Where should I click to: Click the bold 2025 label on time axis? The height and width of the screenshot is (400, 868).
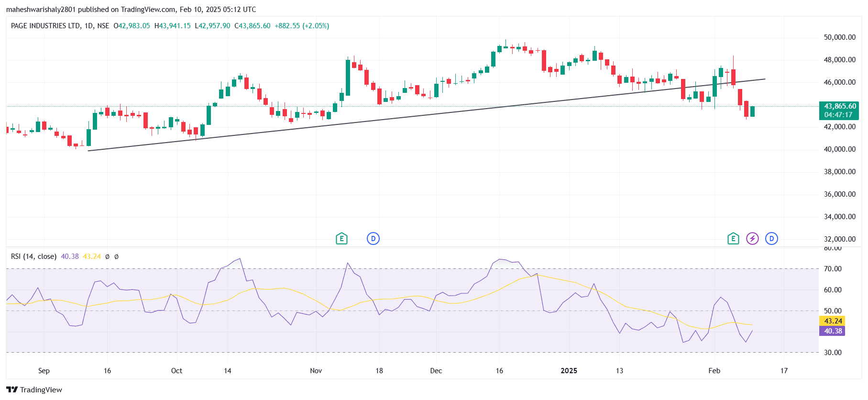[569, 371]
